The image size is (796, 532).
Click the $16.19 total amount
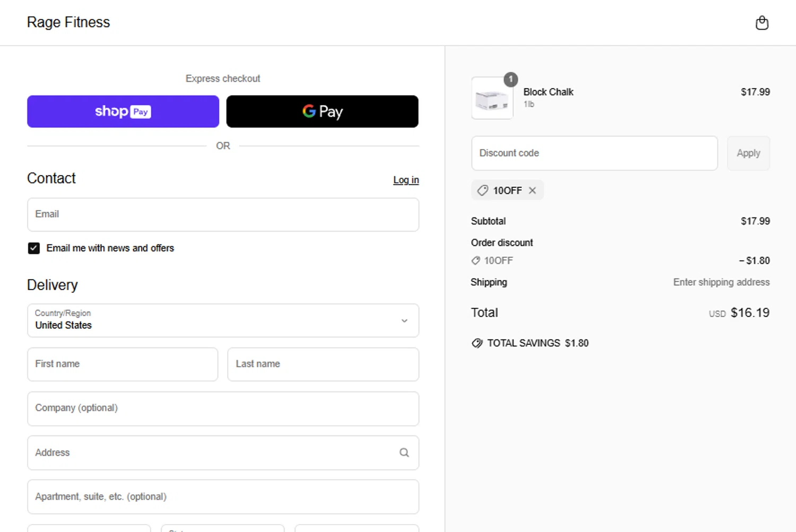click(x=750, y=313)
